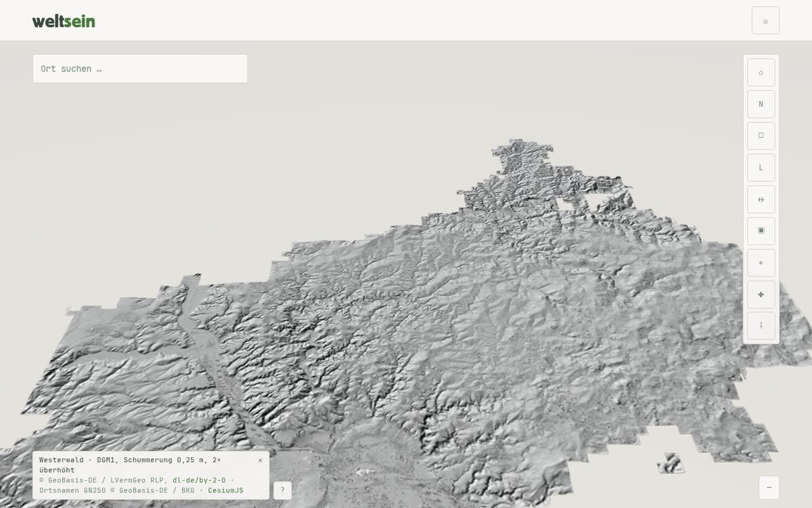Click the horizontal double-arrow icon
Viewport: 812px width, 508px height.
[761, 199]
